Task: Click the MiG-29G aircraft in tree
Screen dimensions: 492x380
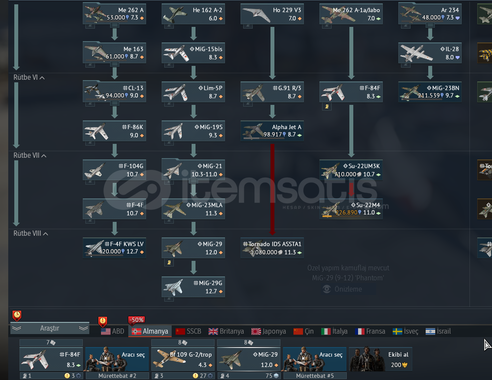Action: 193,287
